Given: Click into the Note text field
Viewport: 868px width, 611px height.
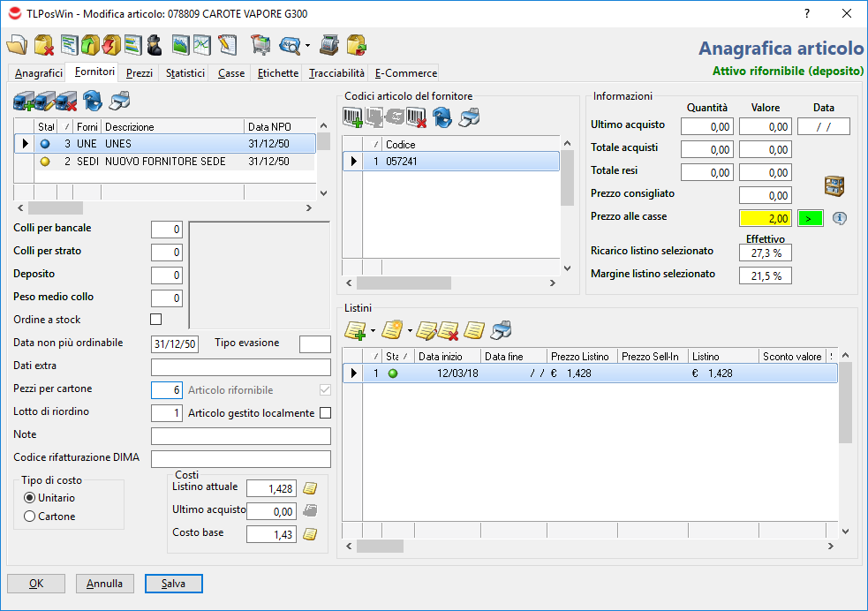Looking at the screenshot, I should (240, 436).
